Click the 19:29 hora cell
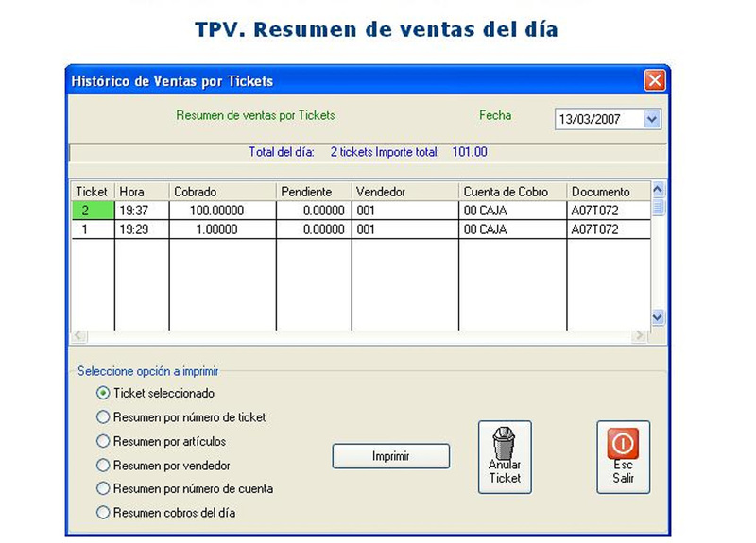The height and width of the screenshot is (543, 756). tap(142, 229)
